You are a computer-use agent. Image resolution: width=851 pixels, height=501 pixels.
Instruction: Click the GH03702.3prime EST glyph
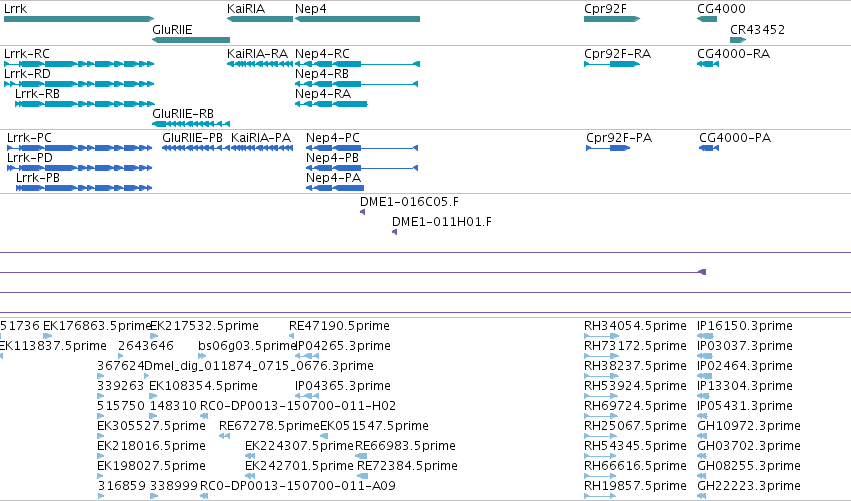coord(702,456)
